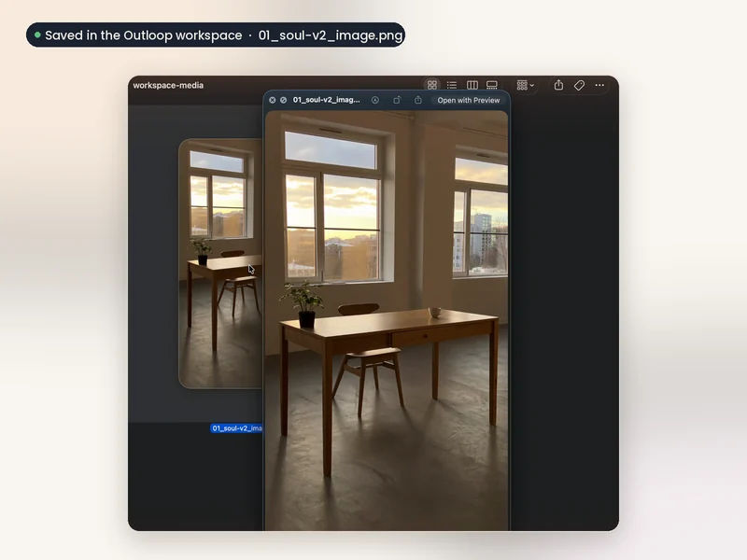Image resolution: width=747 pixels, height=560 pixels.
Task: Click the markup icon in Quick Look
Action: [375, 100]
